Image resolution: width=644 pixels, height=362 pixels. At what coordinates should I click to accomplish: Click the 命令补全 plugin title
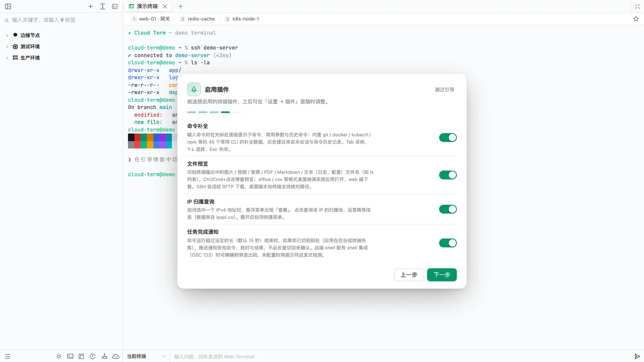pyautogui.click(x=197, y=126)
